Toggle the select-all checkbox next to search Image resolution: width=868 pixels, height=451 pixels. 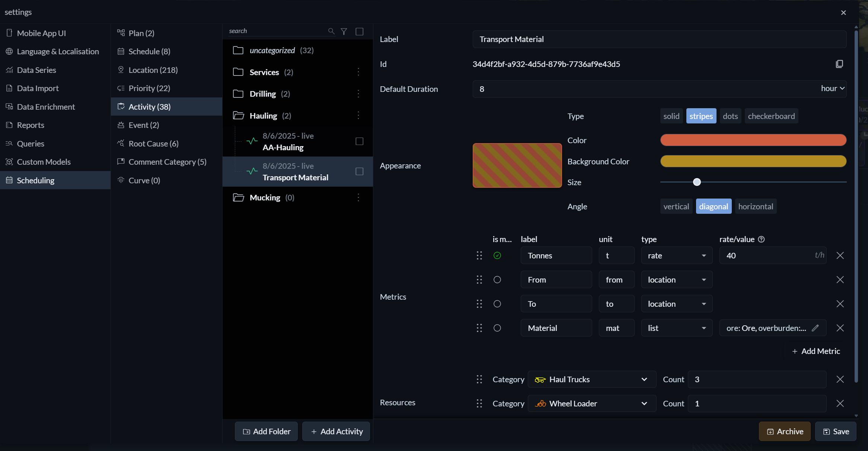tap(360, 32)
